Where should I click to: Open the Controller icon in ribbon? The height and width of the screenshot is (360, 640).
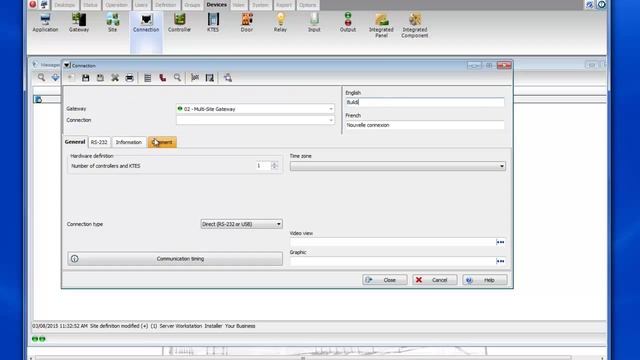(x=179, y=23)
